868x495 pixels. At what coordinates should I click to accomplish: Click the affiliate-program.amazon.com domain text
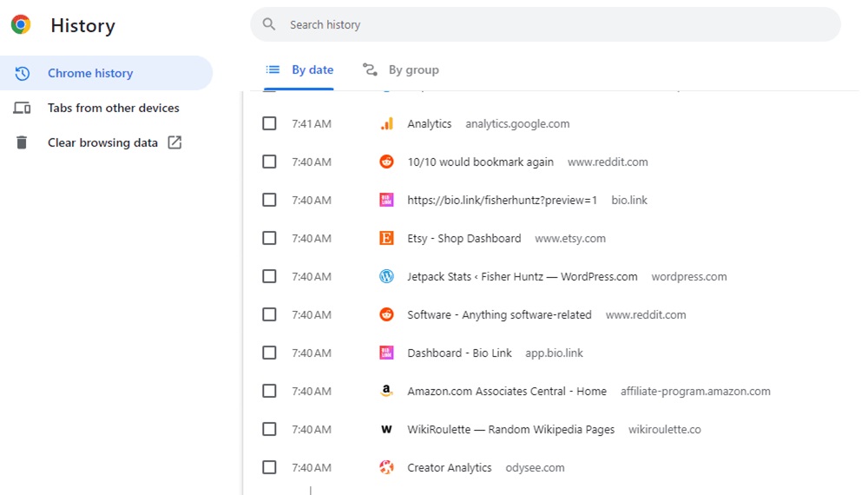695,392
